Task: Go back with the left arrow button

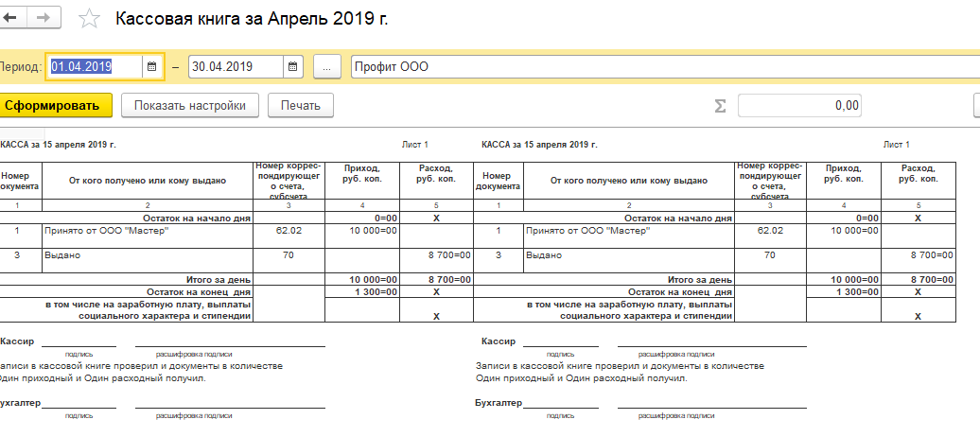Action: coord(12,18)
